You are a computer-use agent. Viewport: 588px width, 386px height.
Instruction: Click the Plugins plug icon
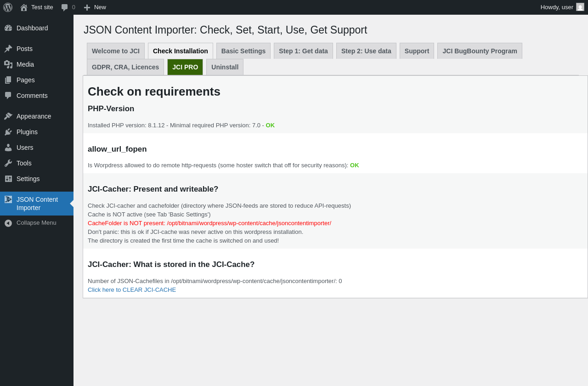pos(8,132)
